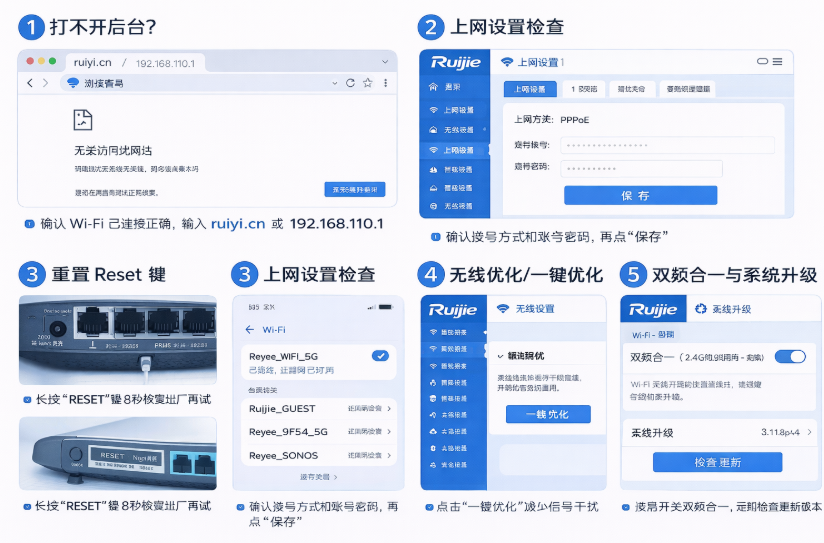The width and height of the screenshot is (824, 543).
Task: Open the Ruijie_GUEST network chevron
Action: 389,408
